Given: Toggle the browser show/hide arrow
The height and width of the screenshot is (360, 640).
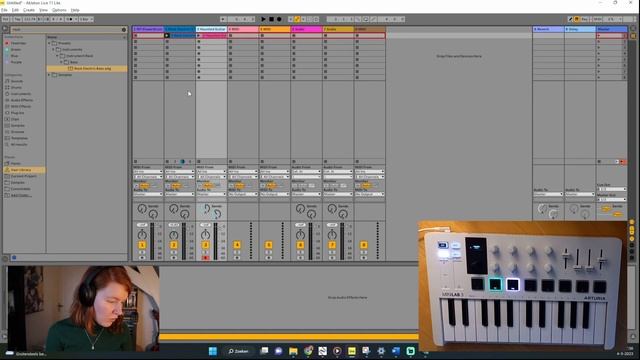Looking at the screenshot, I should click(x=5, y=29).
